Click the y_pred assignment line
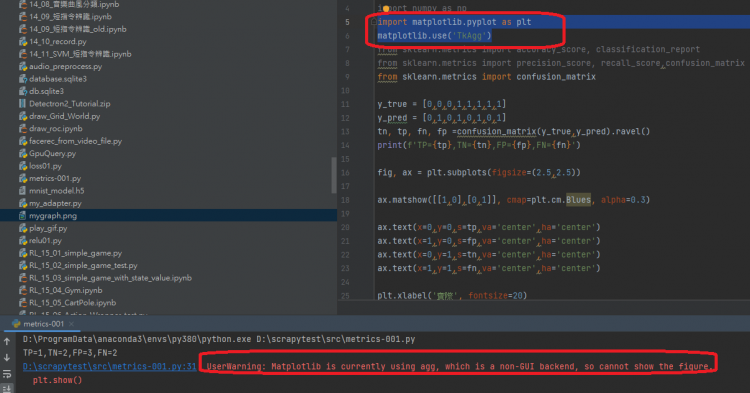Screen dimensions: 750x393 point(441,118)
